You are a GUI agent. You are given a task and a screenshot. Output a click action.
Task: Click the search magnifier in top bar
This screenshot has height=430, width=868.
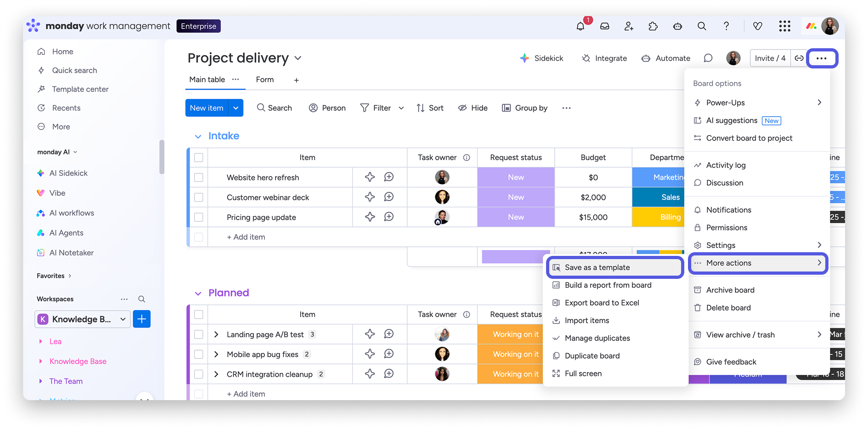pyautogui.click(x=702, y=26)
